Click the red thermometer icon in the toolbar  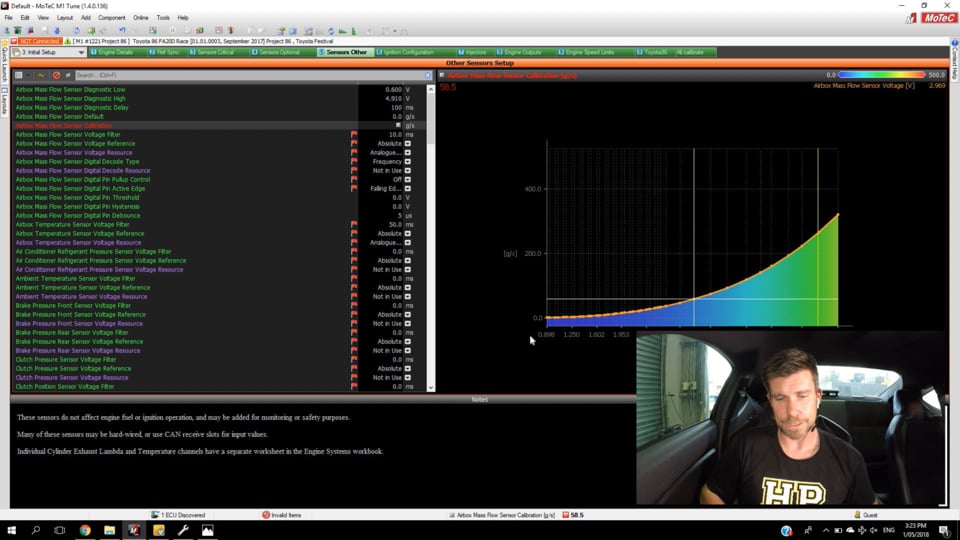click(x=231, y=30)
